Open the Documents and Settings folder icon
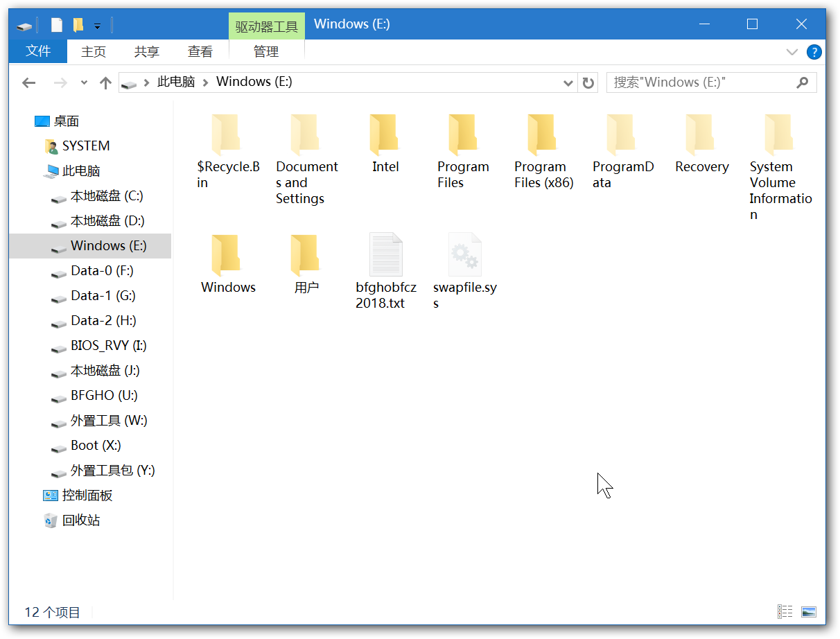Screen dimensions: 840x639 pos(306,136)
